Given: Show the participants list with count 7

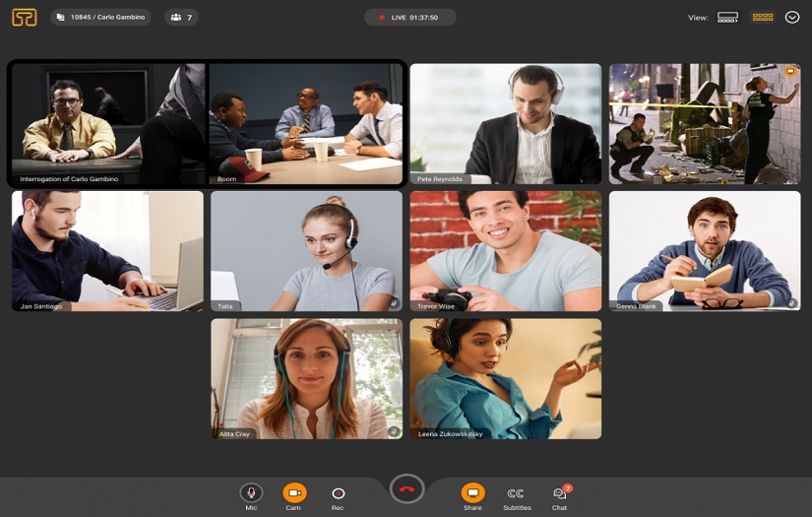Looking at the screenshot, I should [x=182, y=17].
